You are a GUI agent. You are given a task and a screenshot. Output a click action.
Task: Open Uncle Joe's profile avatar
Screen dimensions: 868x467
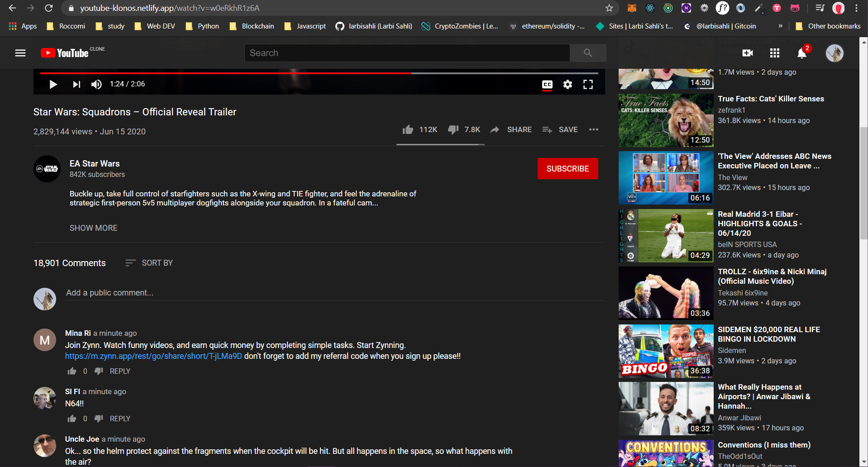pos(45,446)
